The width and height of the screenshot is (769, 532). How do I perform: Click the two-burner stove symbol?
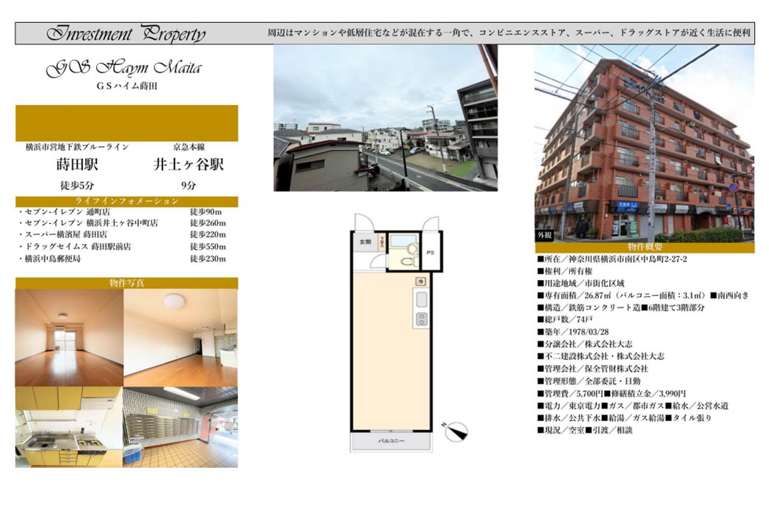421,319
